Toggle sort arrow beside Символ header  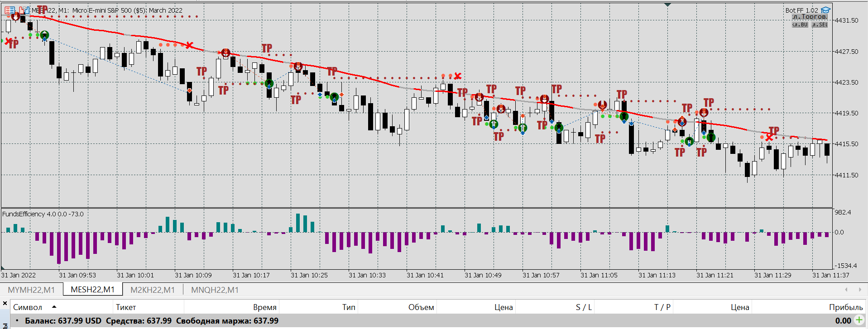(54, 307)
